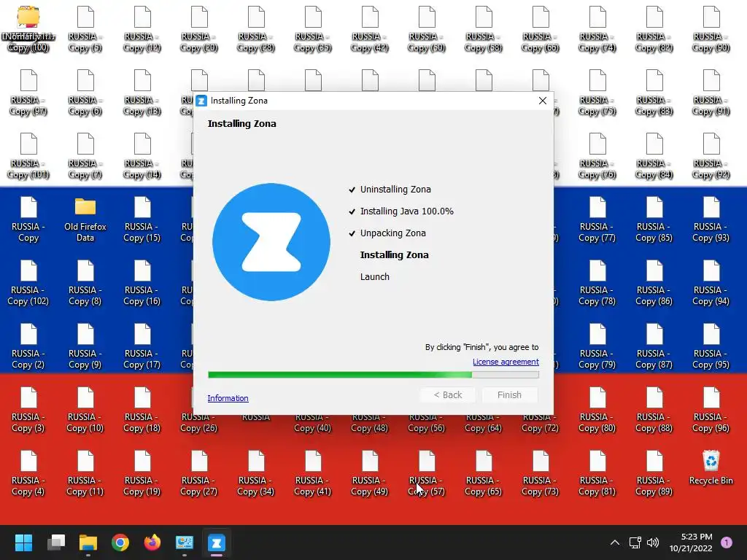Select the RUSSIA - Copy (5) file

click(85, 29)
